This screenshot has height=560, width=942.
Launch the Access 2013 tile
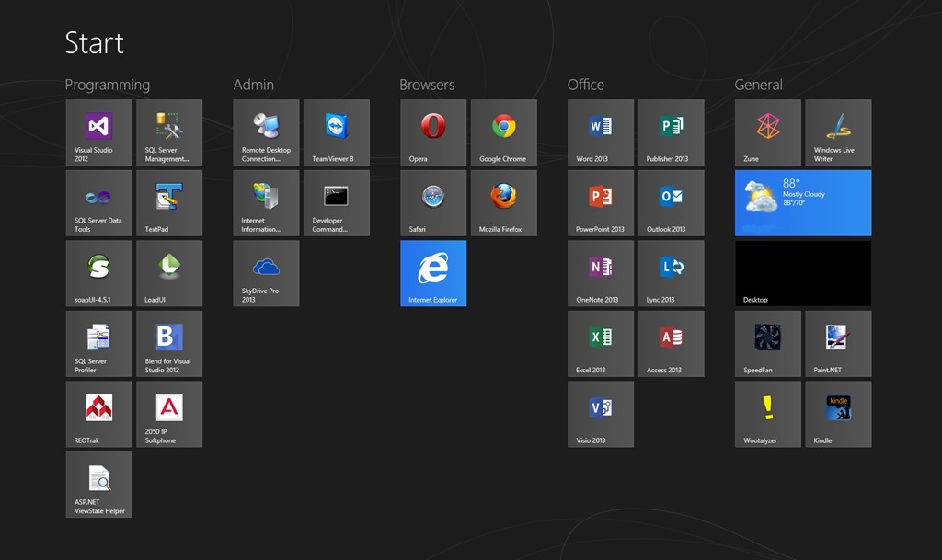tap(671, 343)
